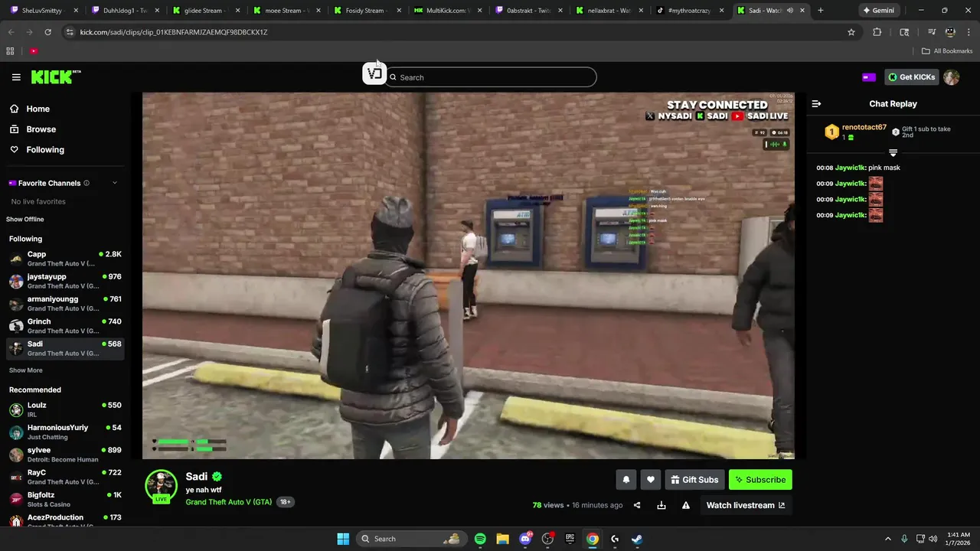Open jaystayupp's channel in Following
The image size is (980, 551).
(65, 281)
